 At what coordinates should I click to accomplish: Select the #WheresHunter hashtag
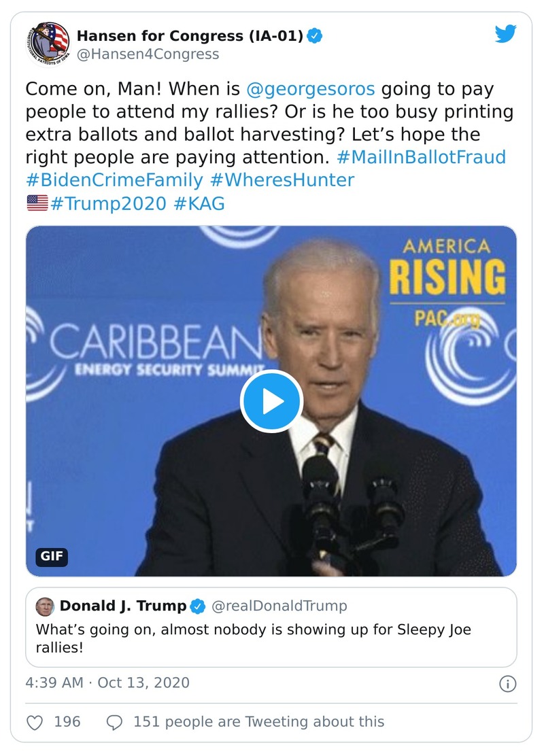click(282, 180)
